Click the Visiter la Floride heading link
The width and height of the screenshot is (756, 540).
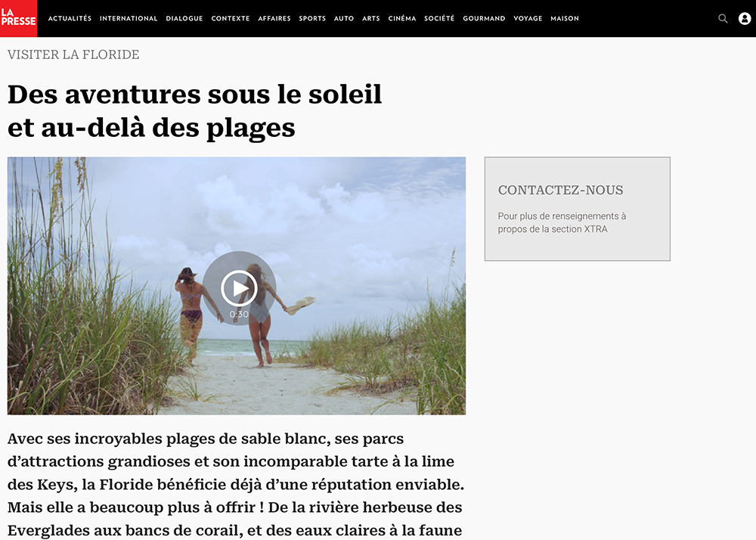point(73,54)
